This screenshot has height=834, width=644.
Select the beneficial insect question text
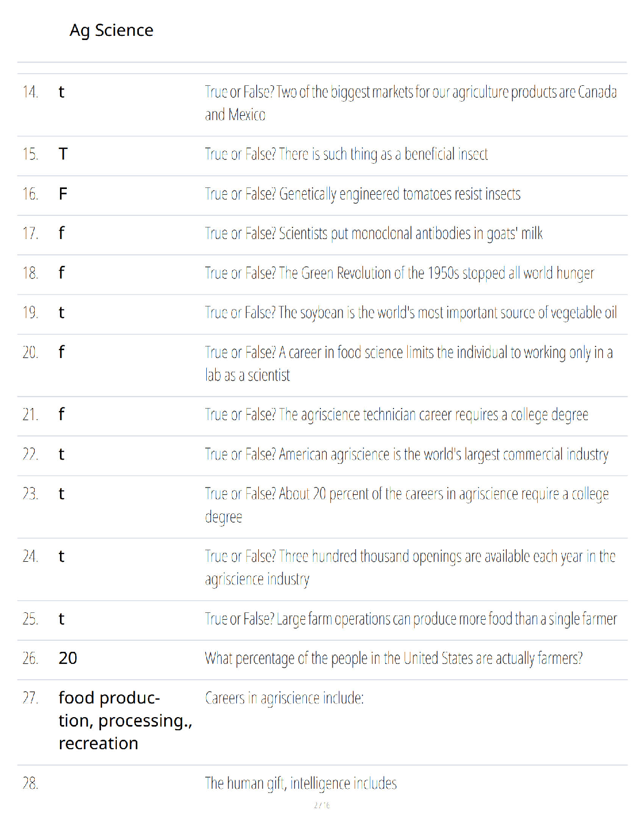pyautogui.click(x=346, y=154)
